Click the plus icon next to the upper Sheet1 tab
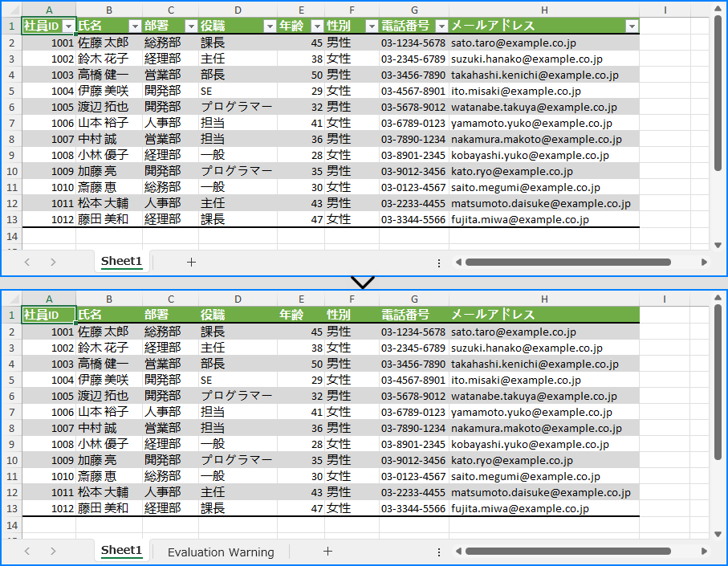Viewport: 728px width, 566px height. (191, 262)
